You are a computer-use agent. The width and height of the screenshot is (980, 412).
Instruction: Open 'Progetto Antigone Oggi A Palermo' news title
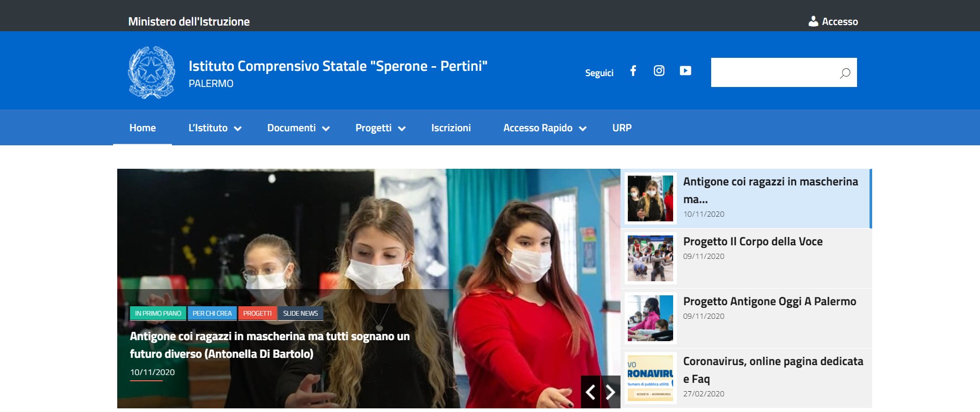pos(770,301)
